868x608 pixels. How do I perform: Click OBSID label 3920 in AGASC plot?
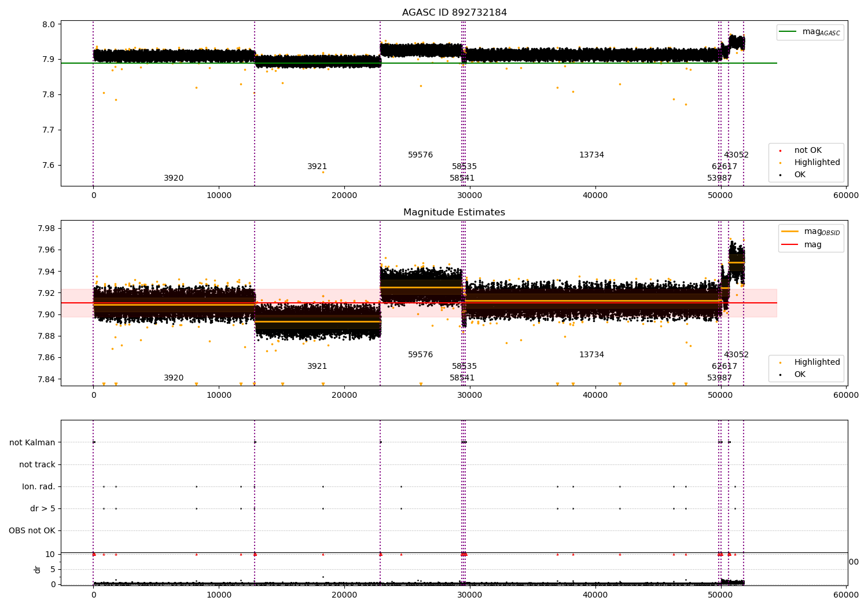coord(174,178)
